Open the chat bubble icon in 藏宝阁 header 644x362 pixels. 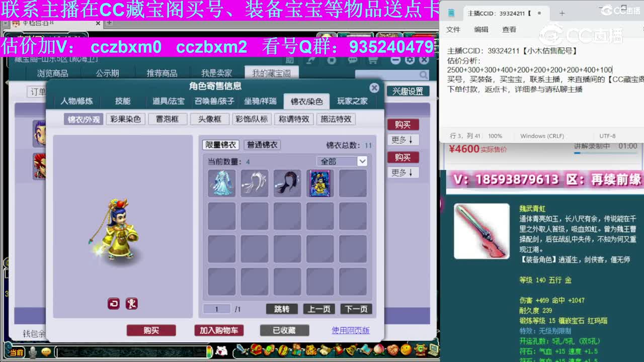click(352, 60)
